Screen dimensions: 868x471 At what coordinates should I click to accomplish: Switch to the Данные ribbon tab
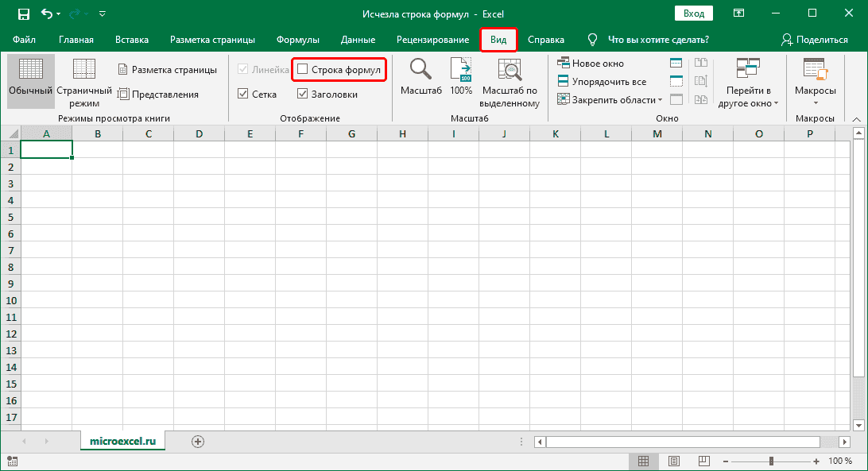[358, 40]
